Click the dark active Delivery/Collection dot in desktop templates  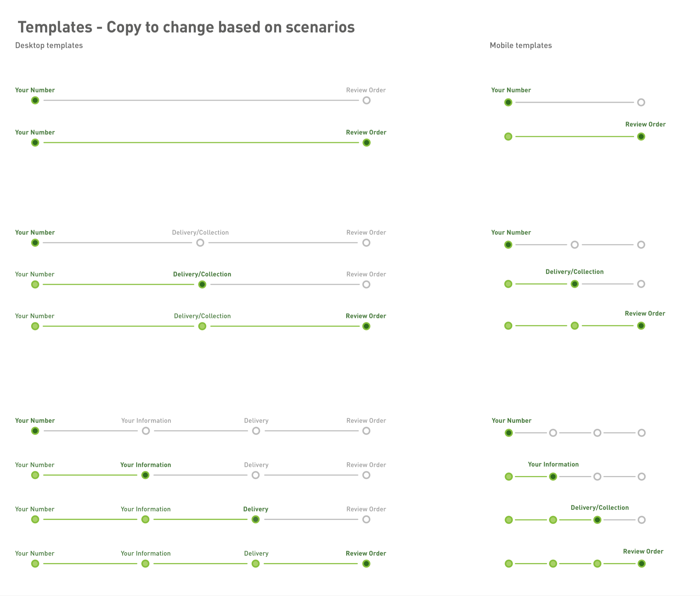point(202,284)
